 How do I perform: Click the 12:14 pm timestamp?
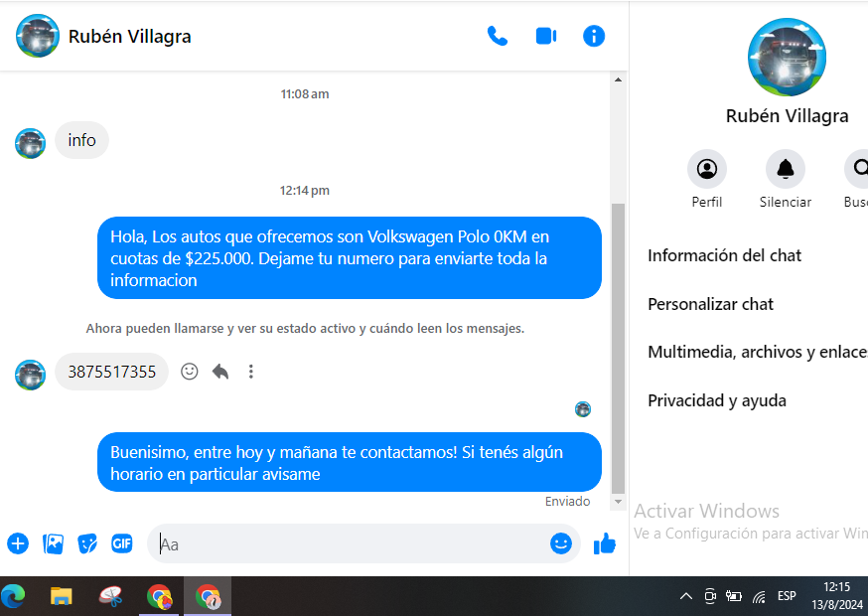click(x=305, y=191)
